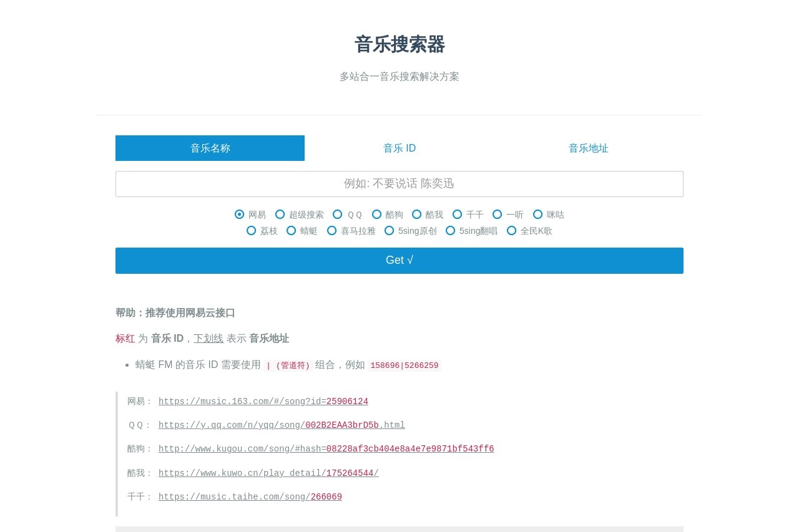This screenshot has height=532, width=799.
Task: Enable the 荔枝 search source
Action: [252, 231]
